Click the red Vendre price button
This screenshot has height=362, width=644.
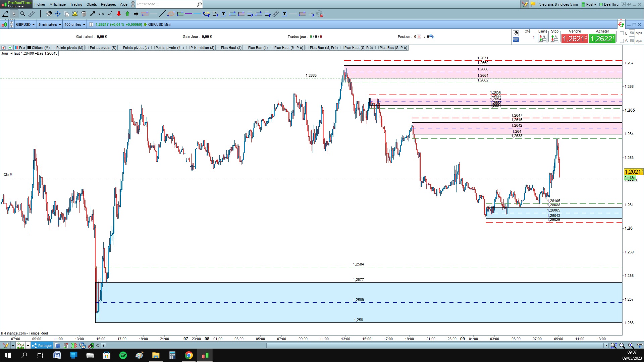[575, 39]
